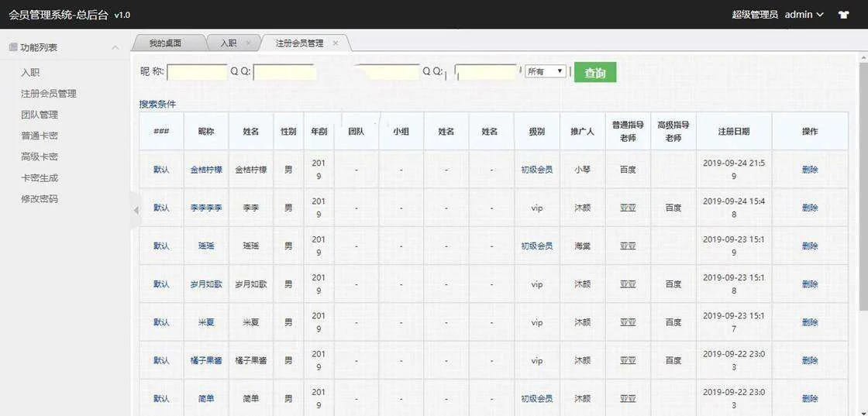Focus the first QQ input field
Image resolution: width=868 pixels, height=416 pixels.
coord(284,72)
